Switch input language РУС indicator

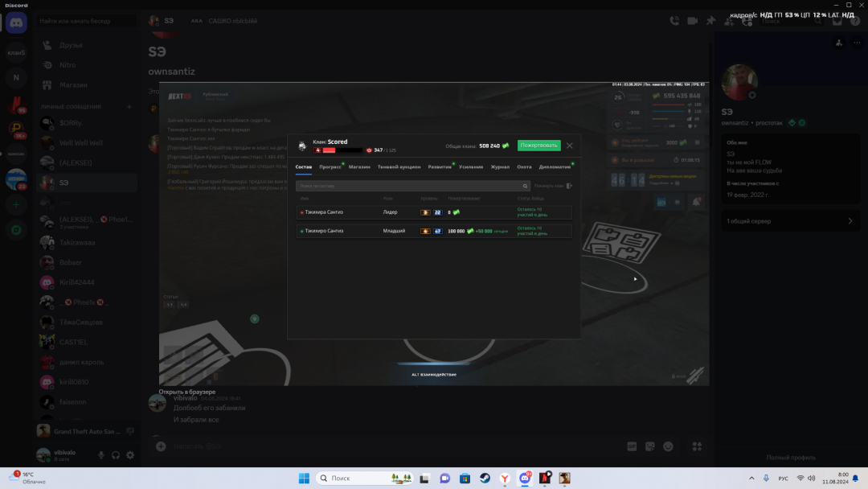pos(784,479)
